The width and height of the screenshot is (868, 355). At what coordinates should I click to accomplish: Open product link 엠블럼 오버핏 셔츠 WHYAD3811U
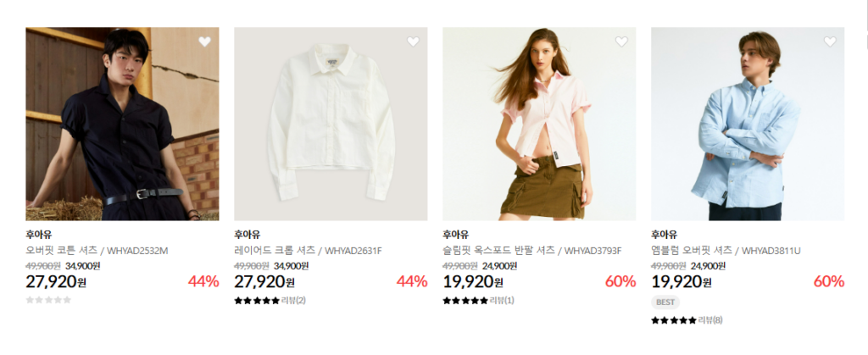[x=726, y=251]
